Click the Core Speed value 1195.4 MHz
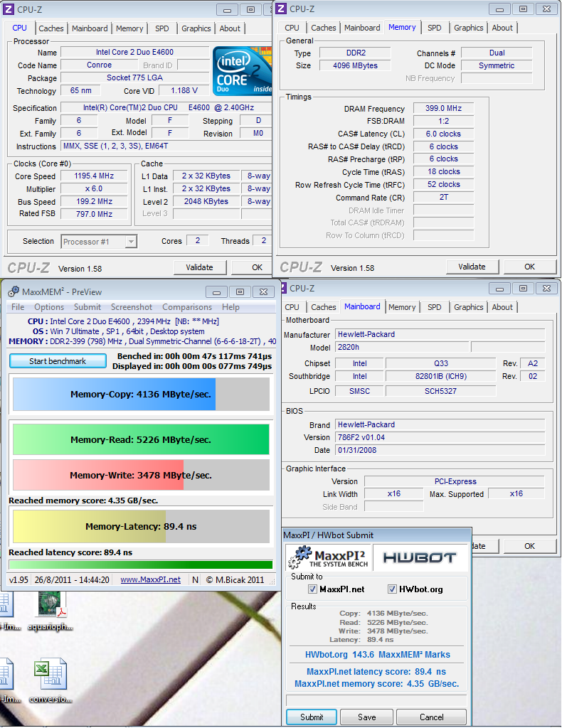Screen dimensions: 562x728 point(95,176)
